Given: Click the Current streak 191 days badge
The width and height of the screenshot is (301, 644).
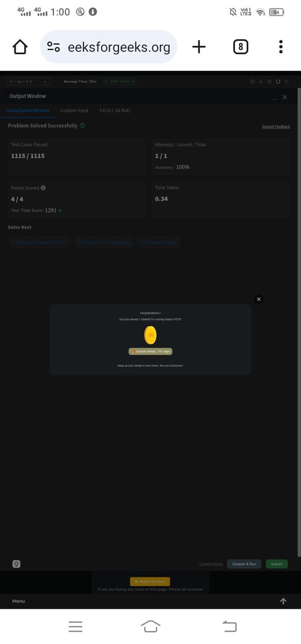Looking at the screenshot, I should [x=150, y=351].
